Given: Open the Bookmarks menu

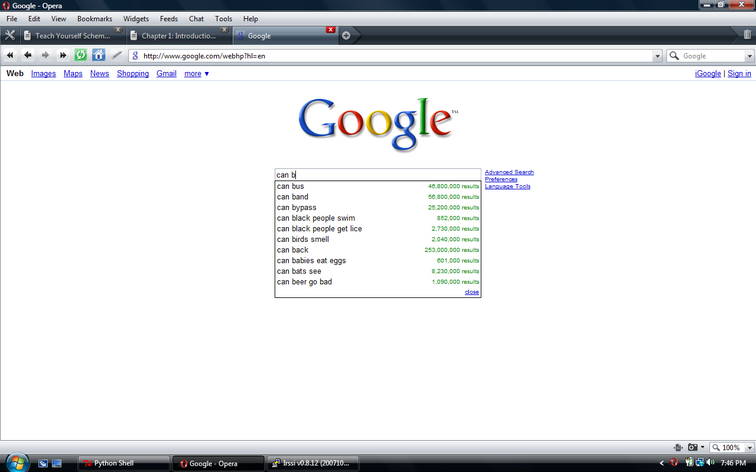Looking at the screenshot, I should pyautogui.click(x=94, y=19).
